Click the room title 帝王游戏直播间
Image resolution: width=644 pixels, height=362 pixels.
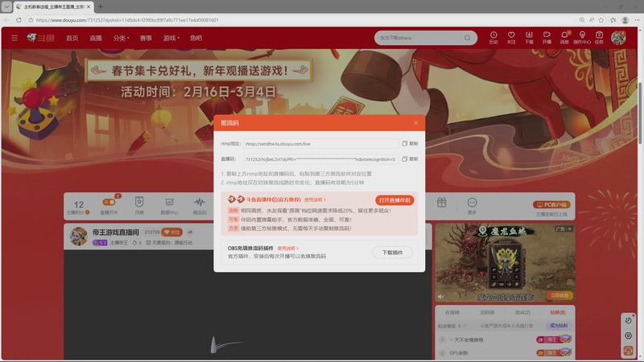[x=115, y=232]
